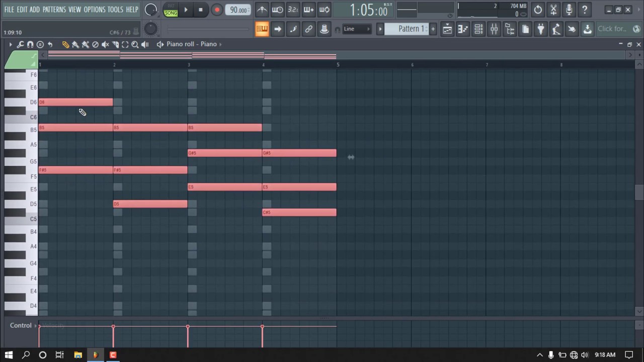Open the ADD menu
644x362 pixels.
[x=35, y=10]
